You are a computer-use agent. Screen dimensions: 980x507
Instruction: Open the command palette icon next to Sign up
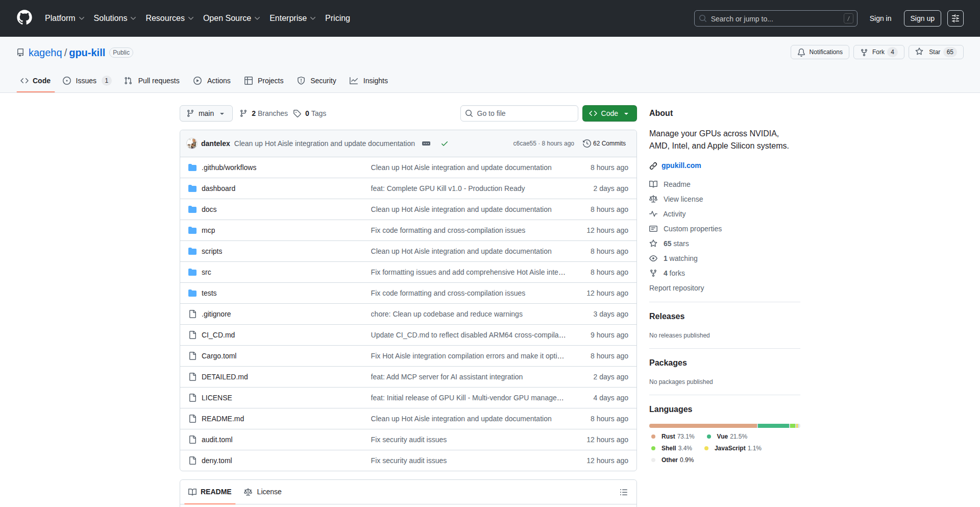click(x=955, y=18)
